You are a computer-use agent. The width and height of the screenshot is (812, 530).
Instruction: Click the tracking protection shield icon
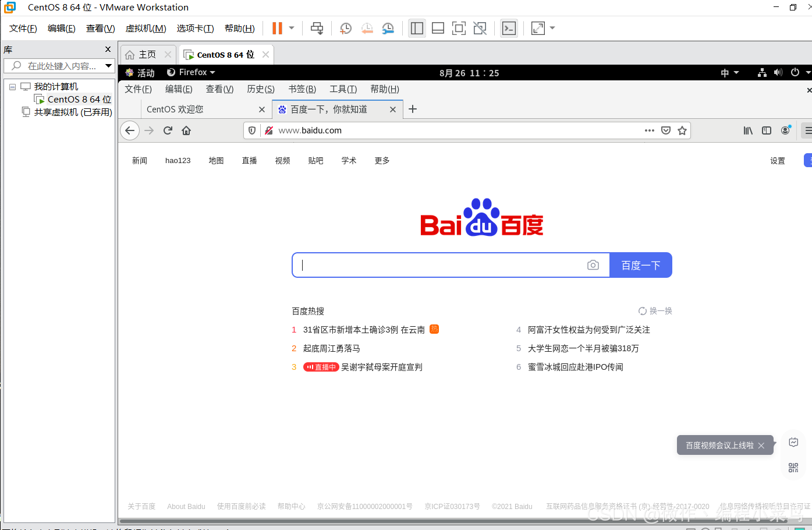252,130
